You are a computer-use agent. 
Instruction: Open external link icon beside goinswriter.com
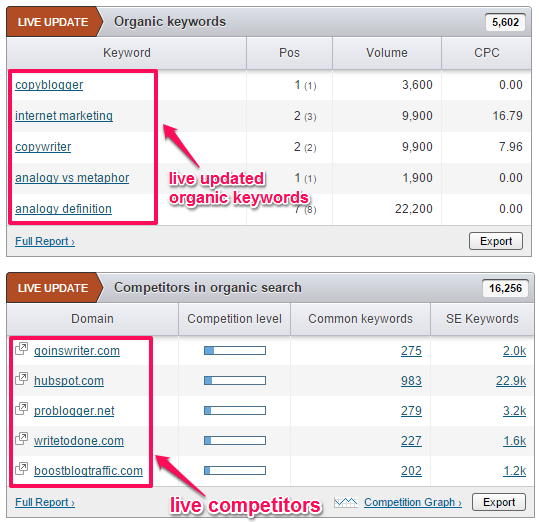22,348
